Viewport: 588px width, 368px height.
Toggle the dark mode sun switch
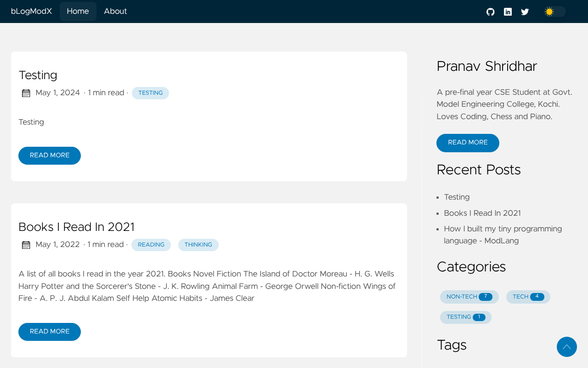pos(554,11)
